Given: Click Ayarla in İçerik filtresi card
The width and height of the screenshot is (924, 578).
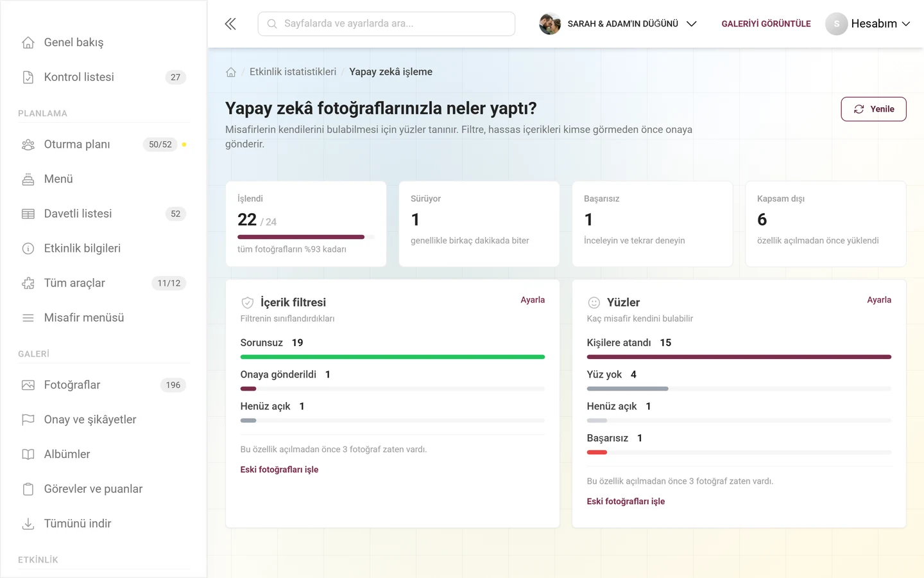Looking at the screenshot, I should point(533,300).
